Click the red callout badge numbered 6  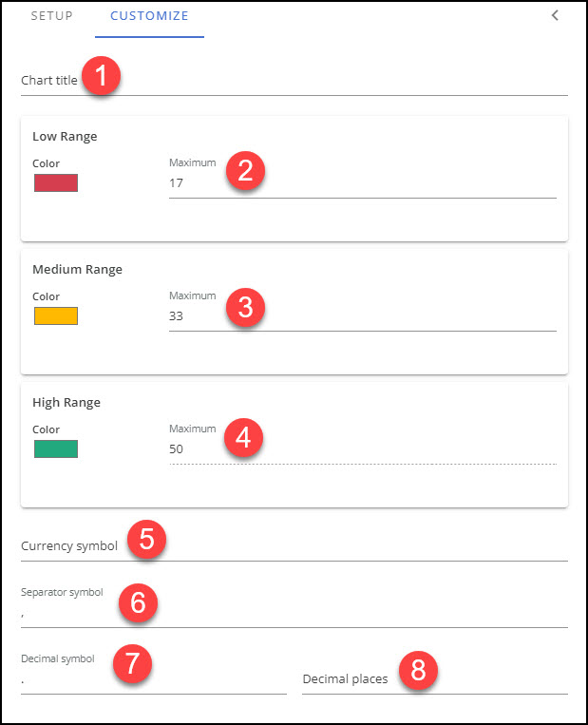(x=139, y=603)
